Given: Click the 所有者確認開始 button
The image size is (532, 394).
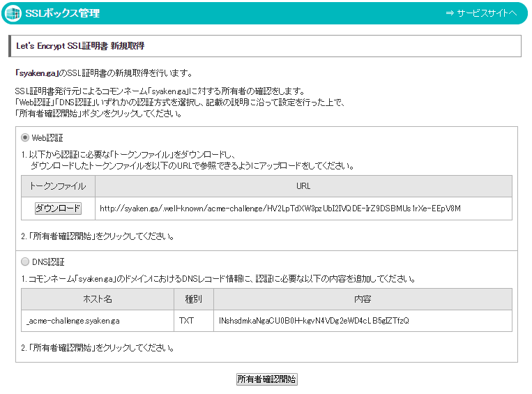Looking at the screenshot, I should click(x=266, y=379).
